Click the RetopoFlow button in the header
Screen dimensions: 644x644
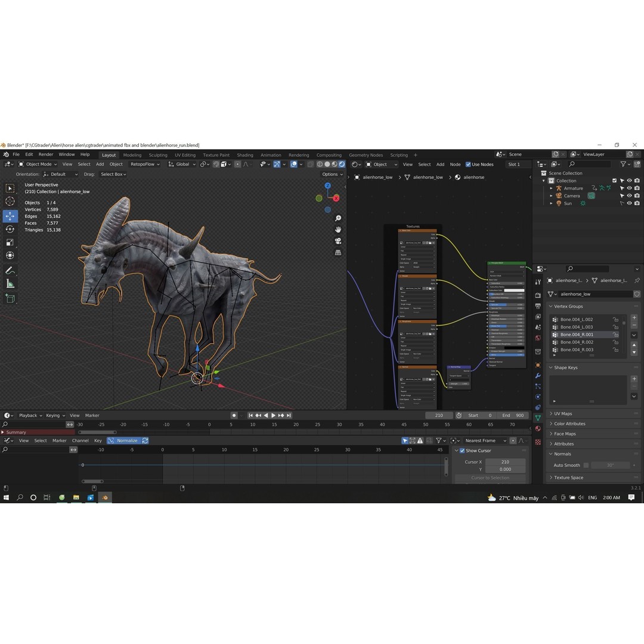(x=143, y=164)
